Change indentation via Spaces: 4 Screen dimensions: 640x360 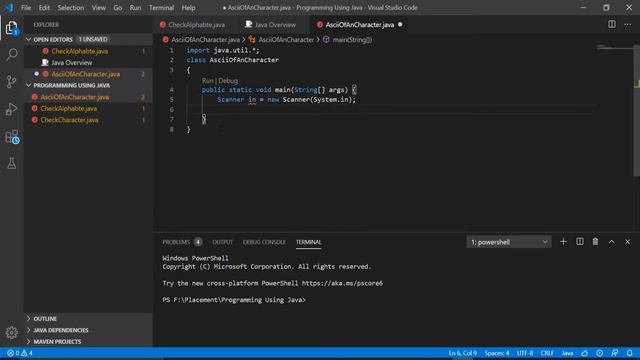coord(497,353)
